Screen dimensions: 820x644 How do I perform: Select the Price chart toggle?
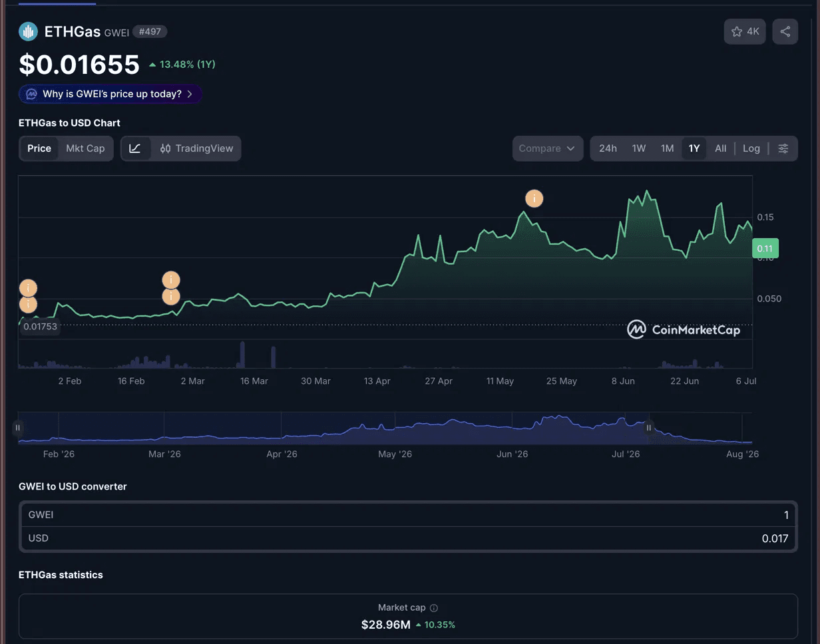39,148
